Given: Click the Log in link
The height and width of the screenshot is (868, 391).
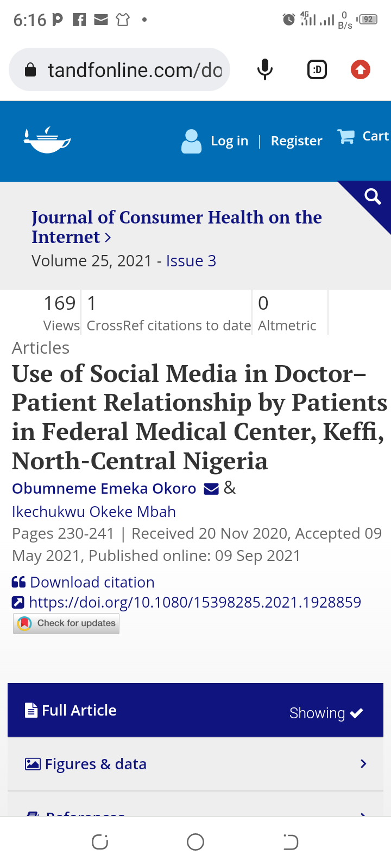Looking at the screenshot, I should tap(229, 141).
